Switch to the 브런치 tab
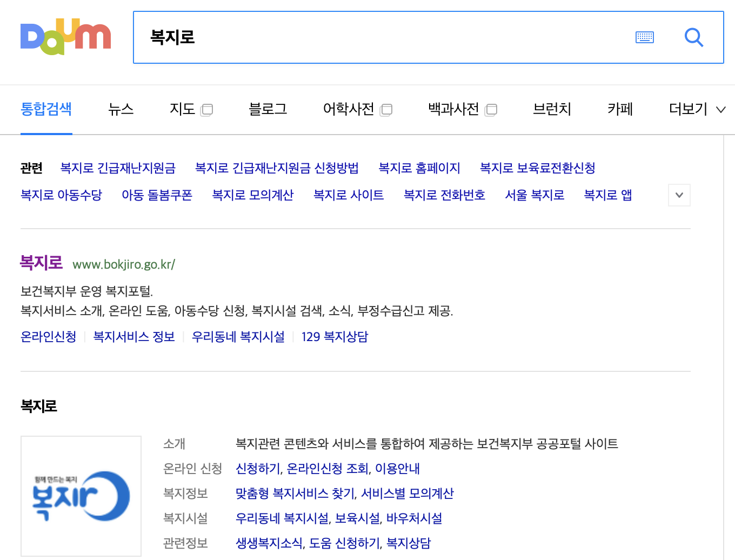 point(552,109)
